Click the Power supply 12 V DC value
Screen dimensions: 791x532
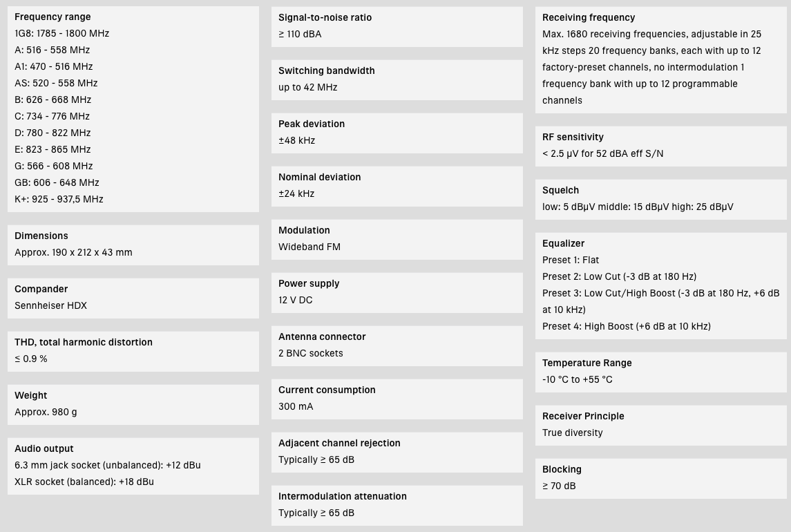296,300
